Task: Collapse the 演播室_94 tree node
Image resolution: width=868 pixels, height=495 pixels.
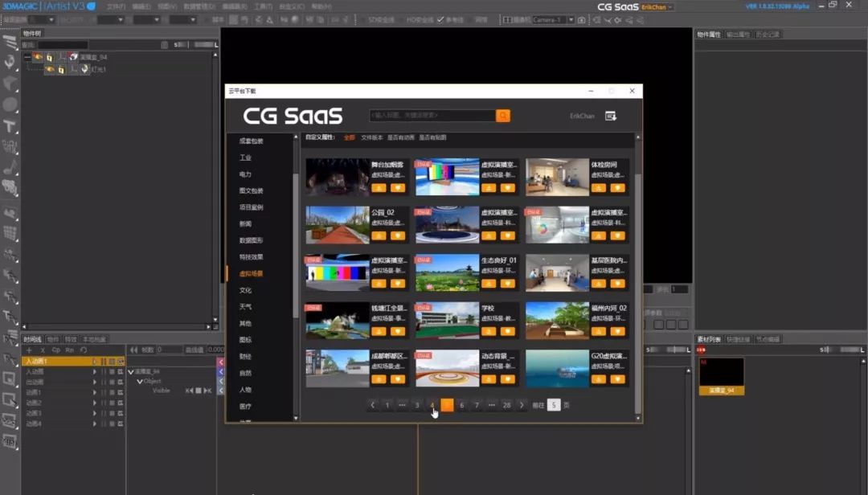Action: [27, 56]
